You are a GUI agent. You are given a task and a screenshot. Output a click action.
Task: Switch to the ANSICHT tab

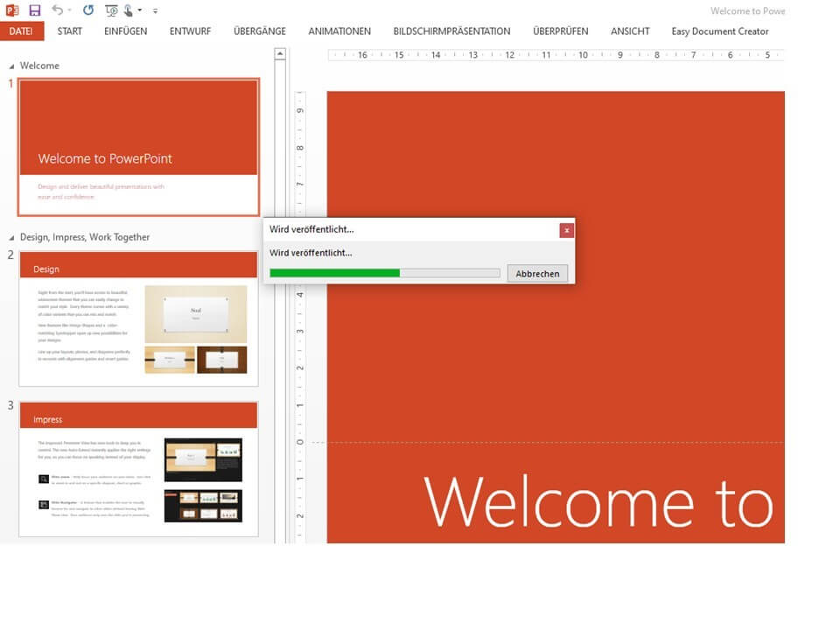(x=630, y=31)
